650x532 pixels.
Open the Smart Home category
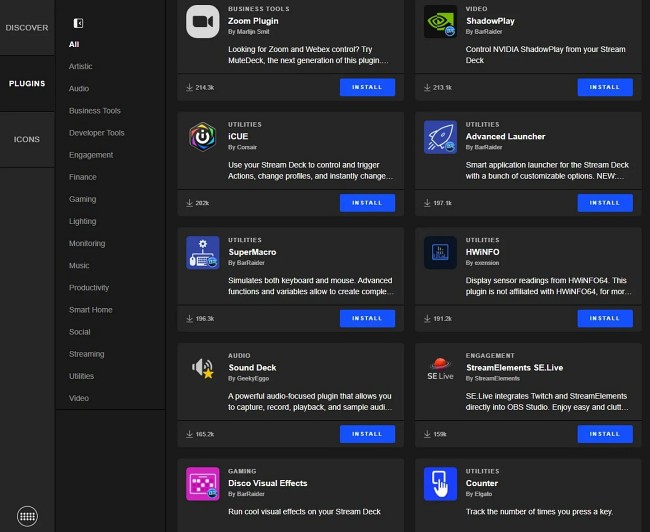[90, 310]
